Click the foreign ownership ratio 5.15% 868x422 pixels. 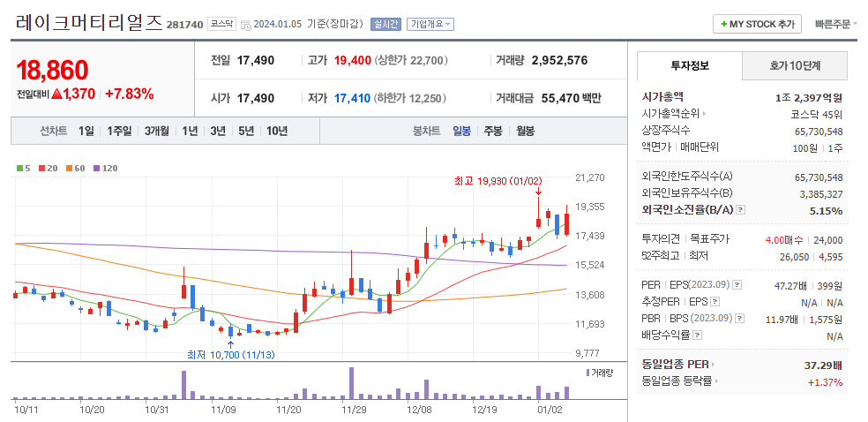(827, 211)
